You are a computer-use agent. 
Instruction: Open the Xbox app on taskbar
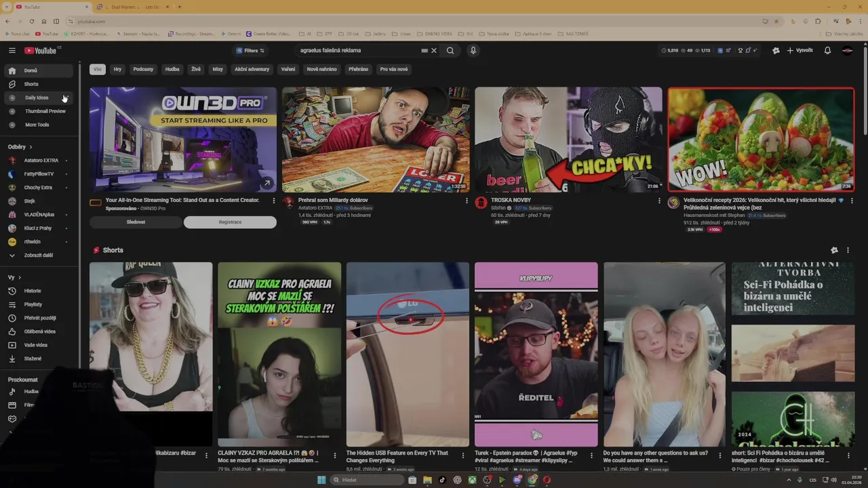[x=472, y=480]
